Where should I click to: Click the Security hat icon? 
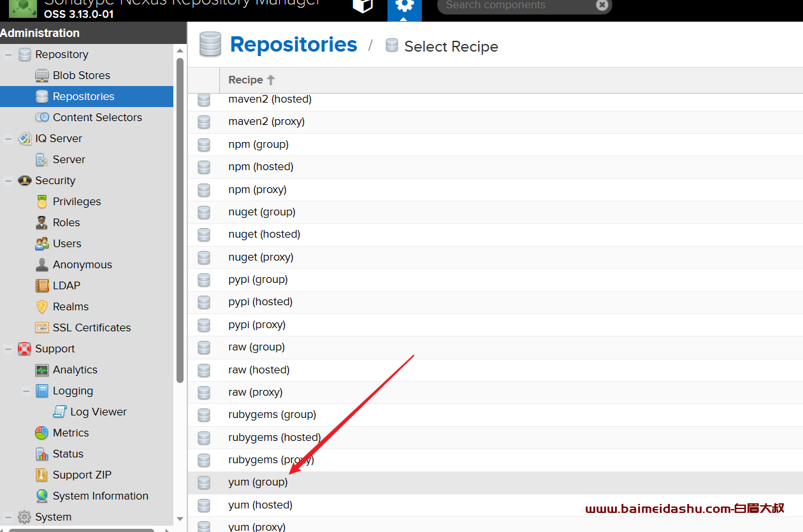point(24,180)
